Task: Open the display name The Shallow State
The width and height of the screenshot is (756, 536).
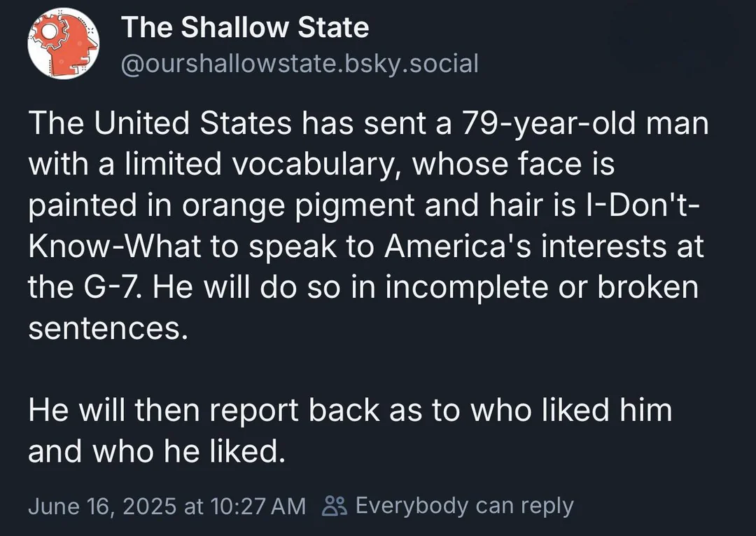Action: (245, 27)
